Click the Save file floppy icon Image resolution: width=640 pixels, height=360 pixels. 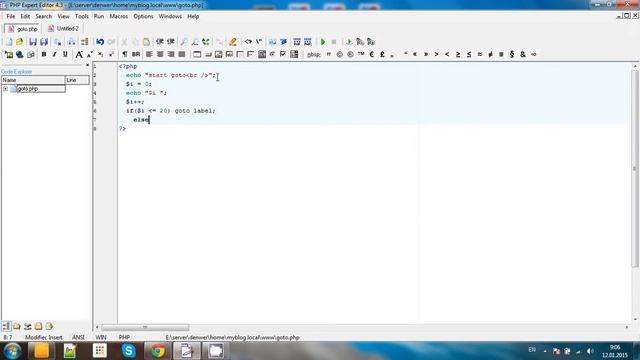click(x=33, y=42)
